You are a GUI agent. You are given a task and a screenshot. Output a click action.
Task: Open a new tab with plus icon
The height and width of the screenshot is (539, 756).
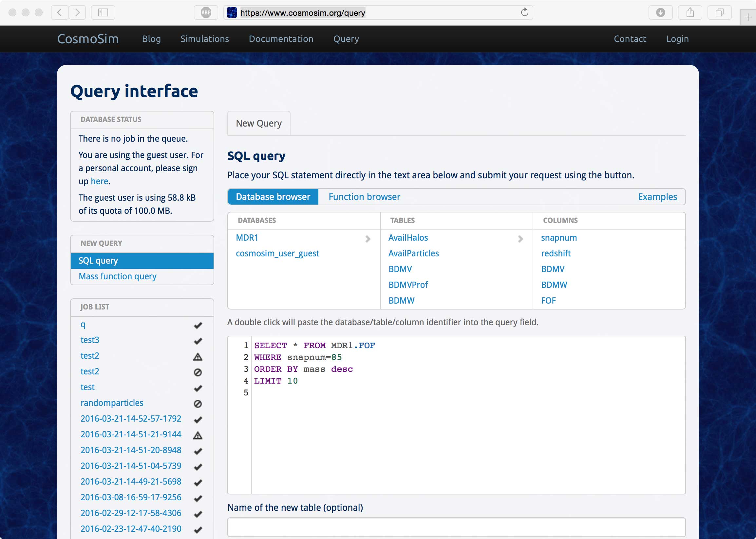[x=748, y=17]
